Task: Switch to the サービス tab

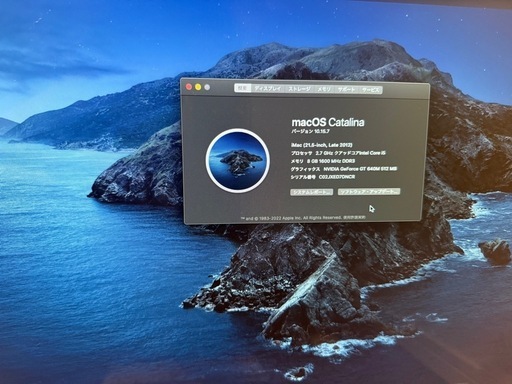Action: tap(371, 90)
